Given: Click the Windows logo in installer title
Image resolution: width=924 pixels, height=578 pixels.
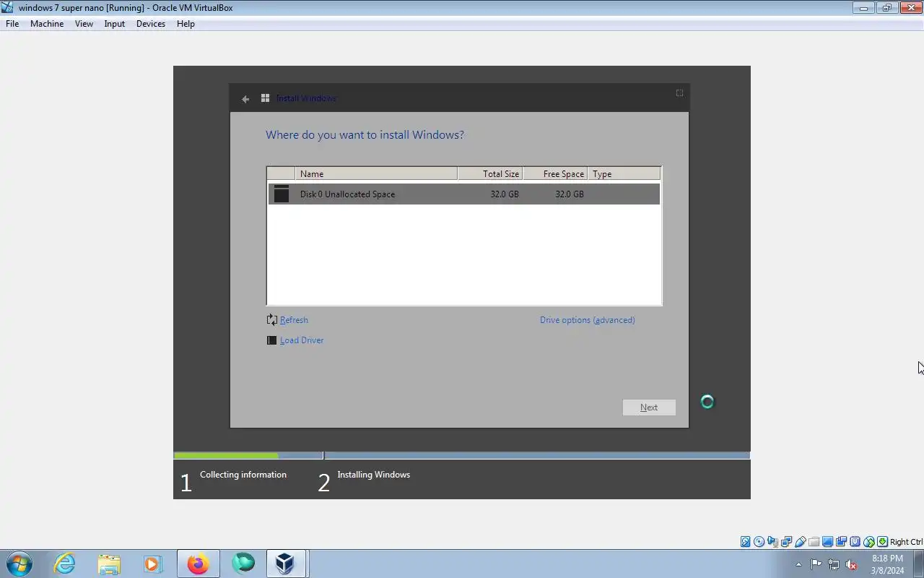Looking at the screenshot, I should click(x=265, y=98).
